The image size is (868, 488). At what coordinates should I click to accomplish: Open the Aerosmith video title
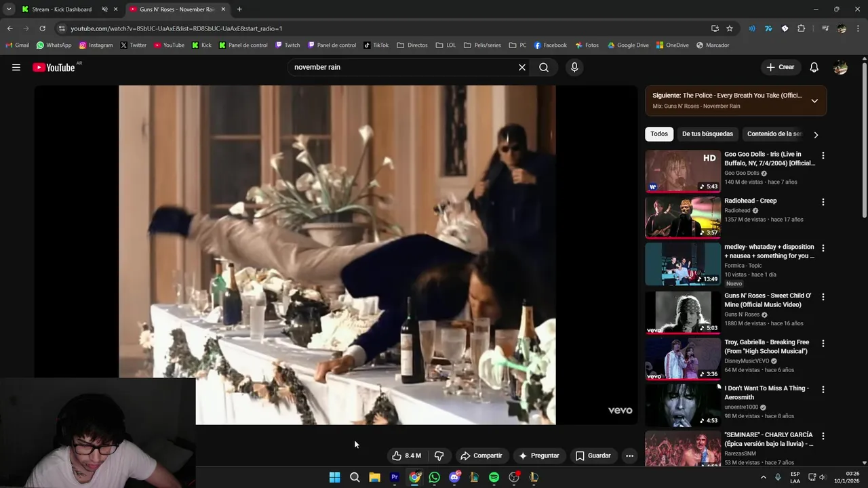tap(766, 392)
